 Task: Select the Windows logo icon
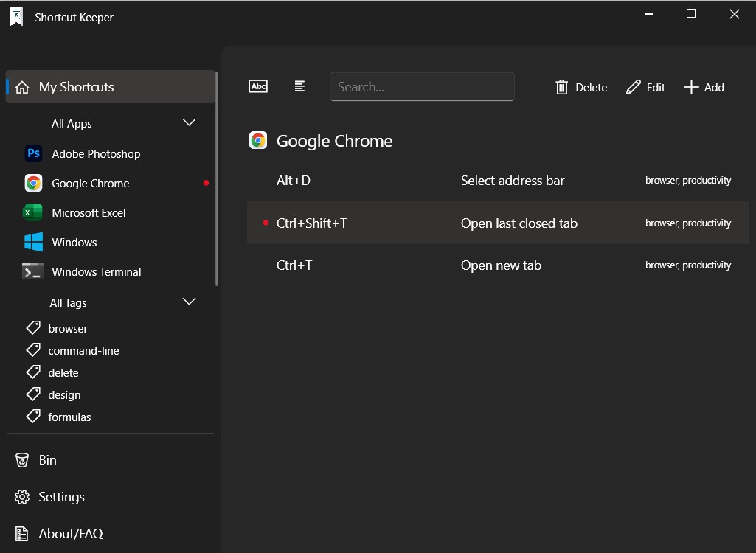click(33, 242)
